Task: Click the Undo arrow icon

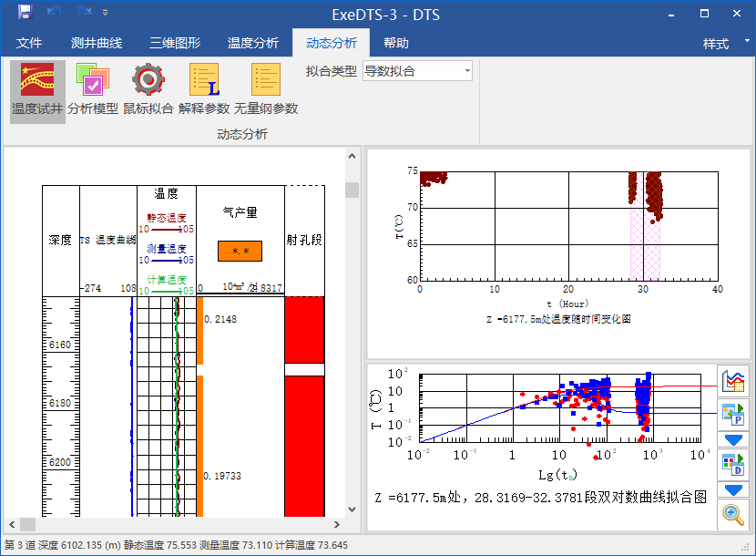Action: click(54, 12)
